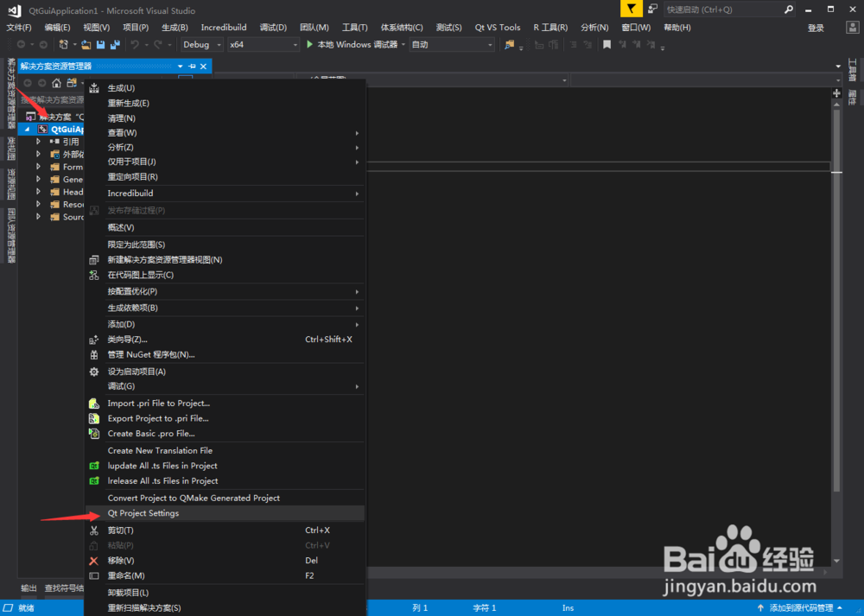Screen dimensions: 864x616
Task: Select 重新生成(E) rebuild entry
Action: (225, 103)
